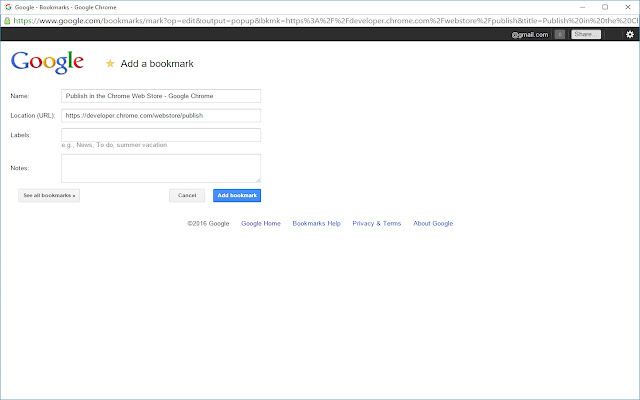
Task: Click the ©2016 Google text
Action: tap(208, 223)
